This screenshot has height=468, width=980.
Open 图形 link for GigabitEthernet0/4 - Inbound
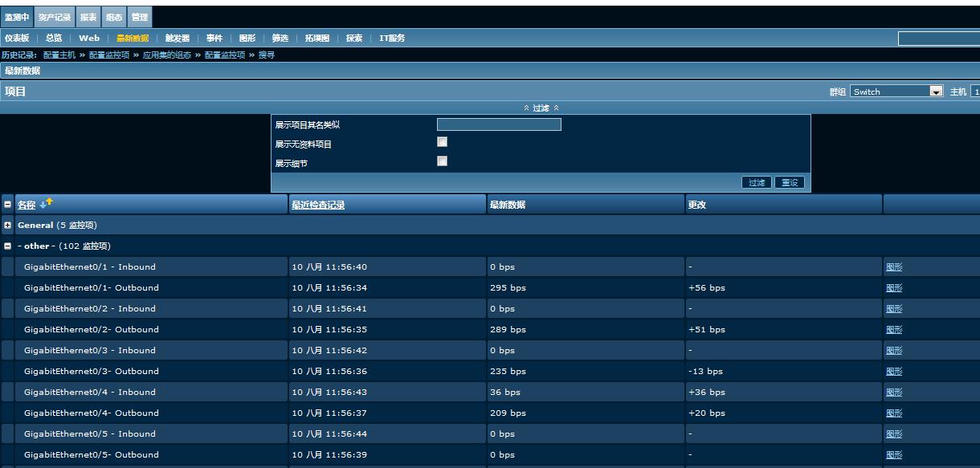(894, 393)
